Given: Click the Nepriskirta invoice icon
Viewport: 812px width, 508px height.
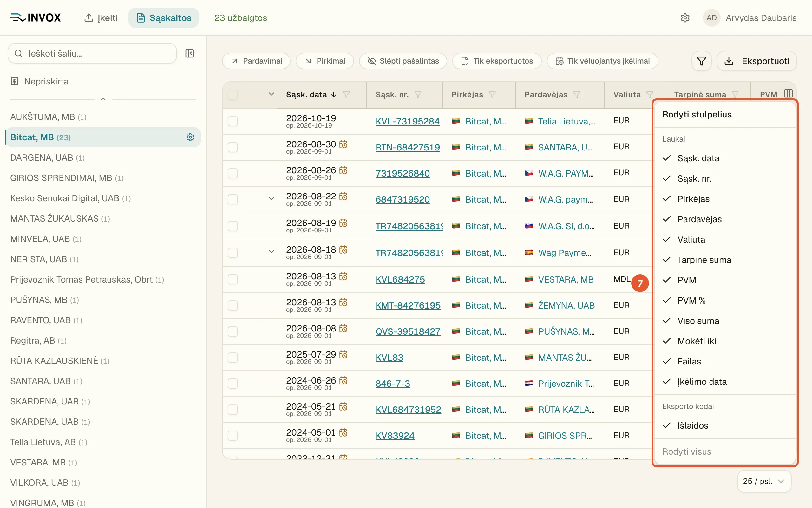Looking at the screenshot, I should point(14,81).
